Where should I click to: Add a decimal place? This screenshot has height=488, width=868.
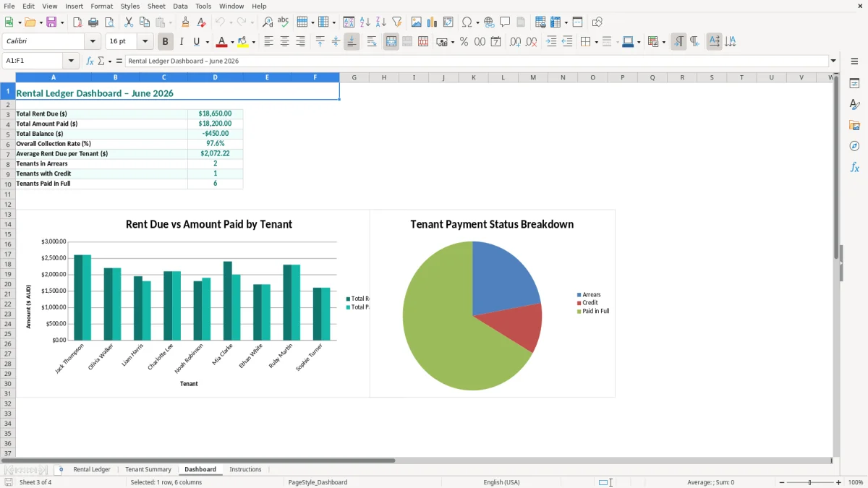pos(515,42)
